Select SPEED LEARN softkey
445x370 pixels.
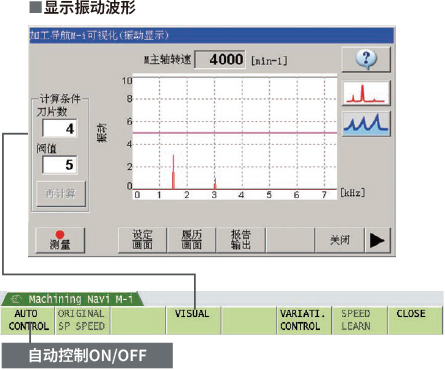click(359, 320)
